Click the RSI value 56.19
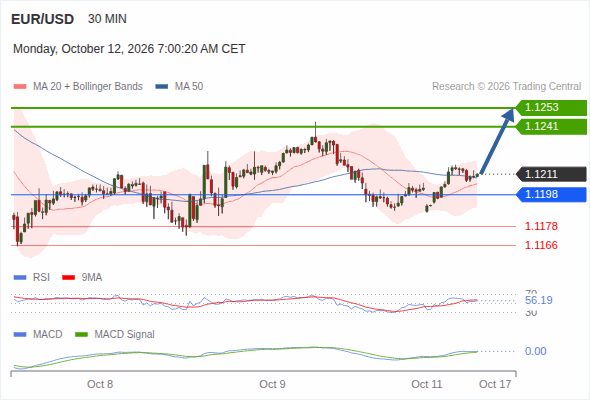Screen dimensions: 590x400 pyautogui.click(x=539, y=300)
